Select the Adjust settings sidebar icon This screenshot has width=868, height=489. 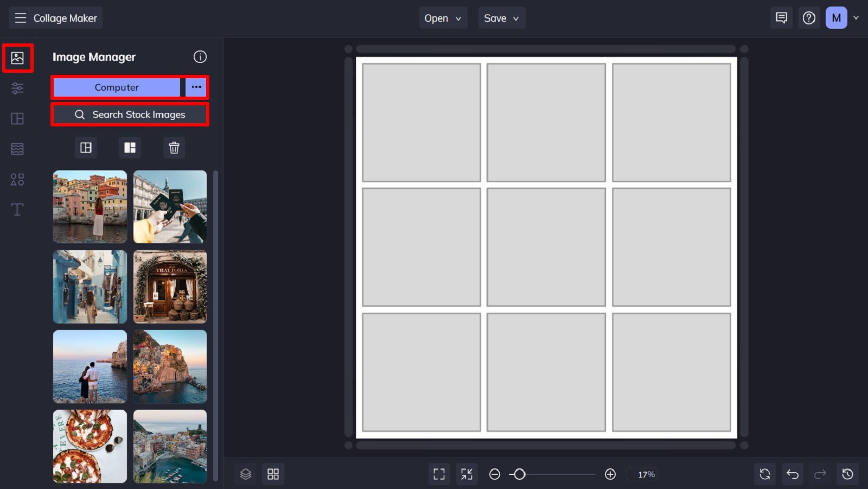(17, 88)
